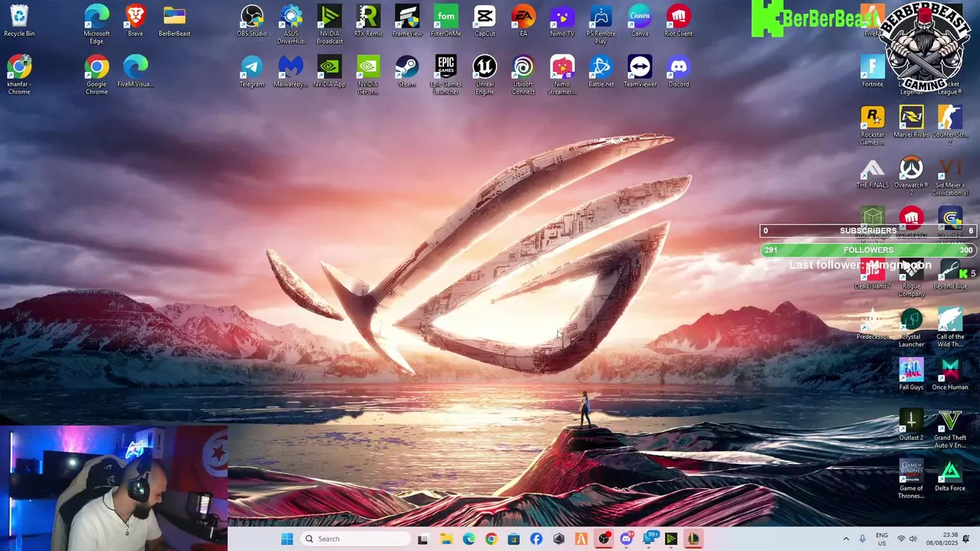Screen dimensions: 980x551
Task: Open File Explorer from taskbar
Action: pos(446,539)
